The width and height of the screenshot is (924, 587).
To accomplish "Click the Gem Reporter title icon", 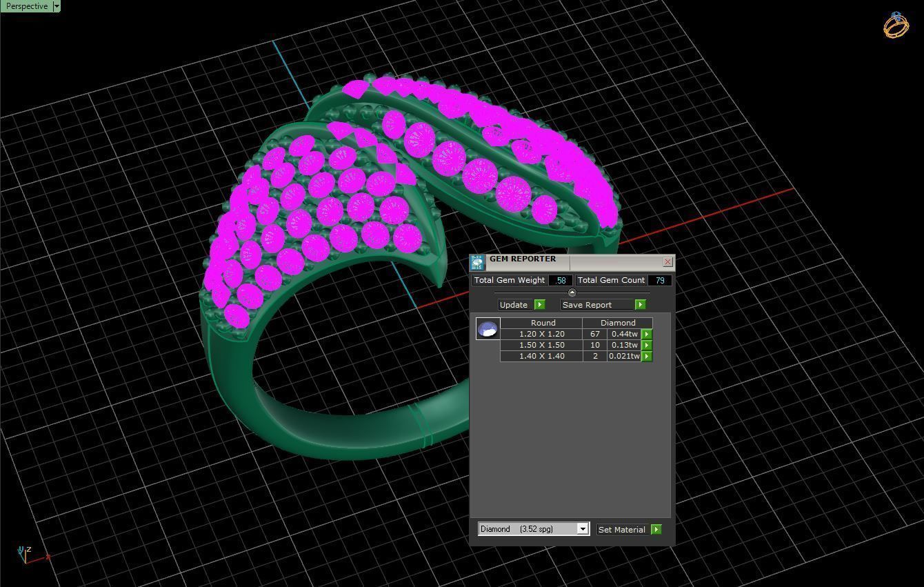I will pyautogui.click(x=477, y=262).
